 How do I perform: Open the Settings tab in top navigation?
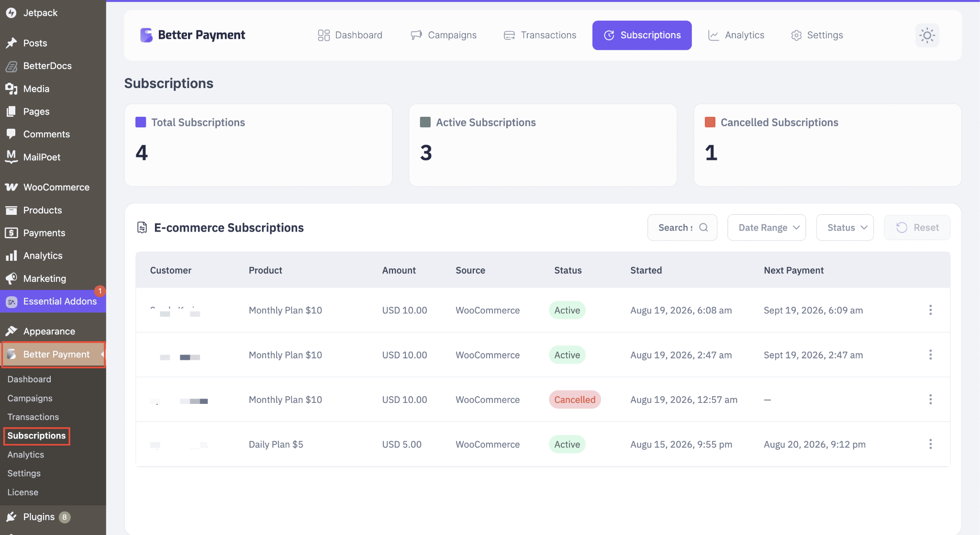pos(817,35)
